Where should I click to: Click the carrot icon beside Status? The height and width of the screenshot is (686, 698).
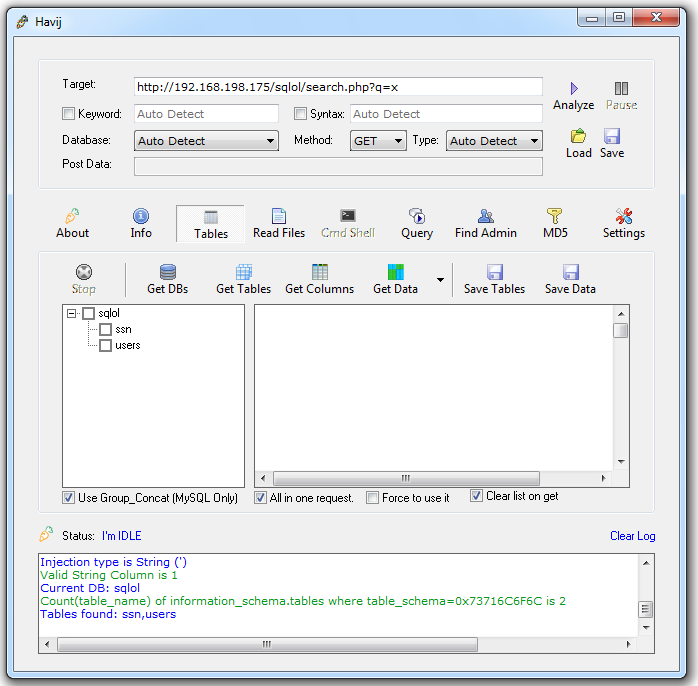click(46, 534)
